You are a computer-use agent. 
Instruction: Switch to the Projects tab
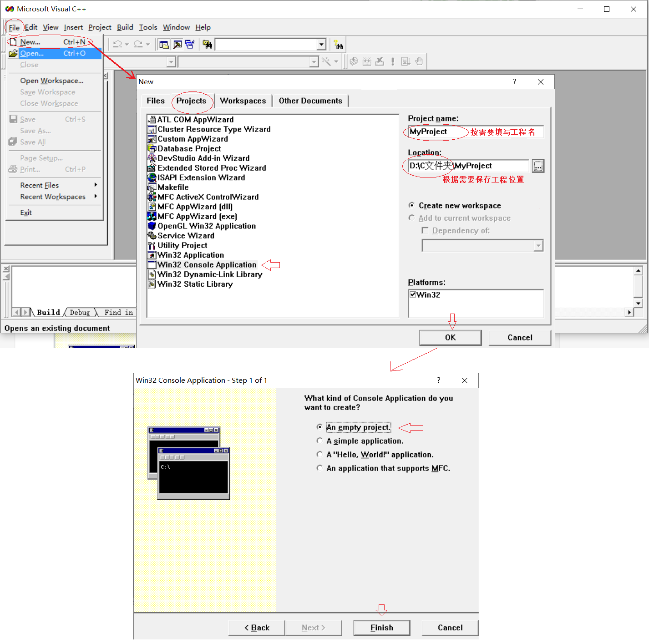(x=192, y=101)
